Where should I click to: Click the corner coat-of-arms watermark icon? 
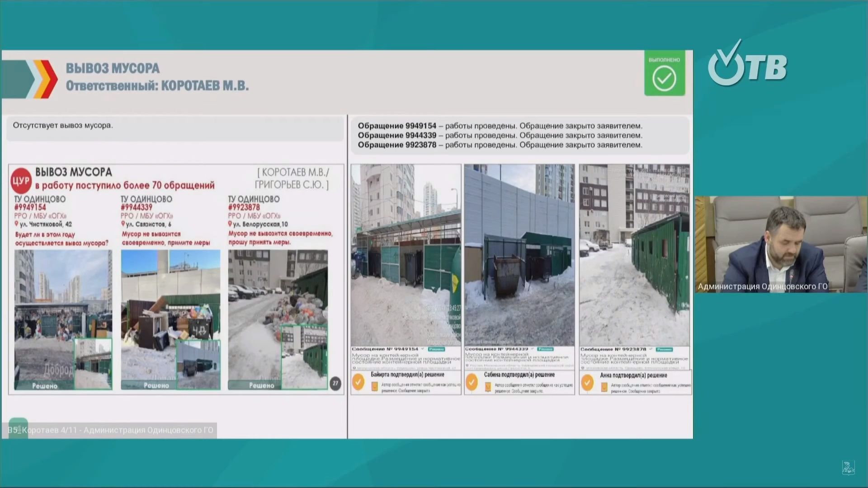848,468
